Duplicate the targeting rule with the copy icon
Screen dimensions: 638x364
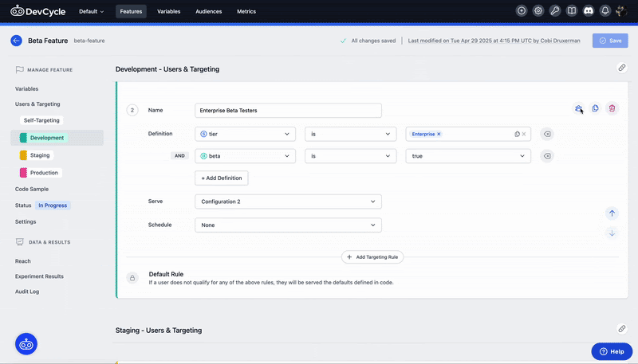pos(595,108)
